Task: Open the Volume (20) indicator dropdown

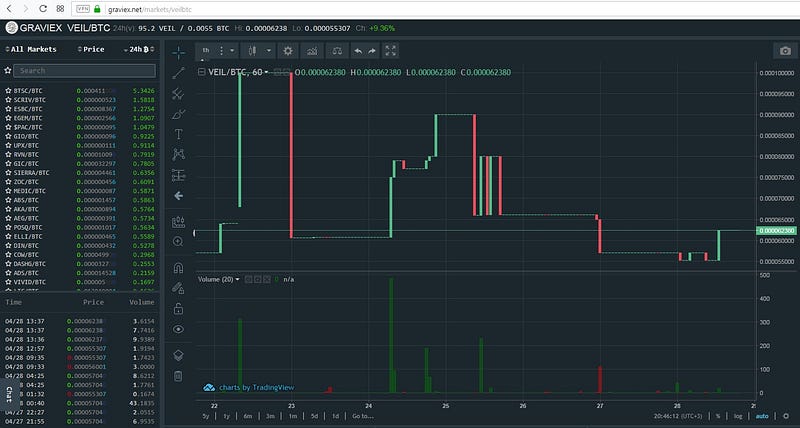Action: point(237,280)
